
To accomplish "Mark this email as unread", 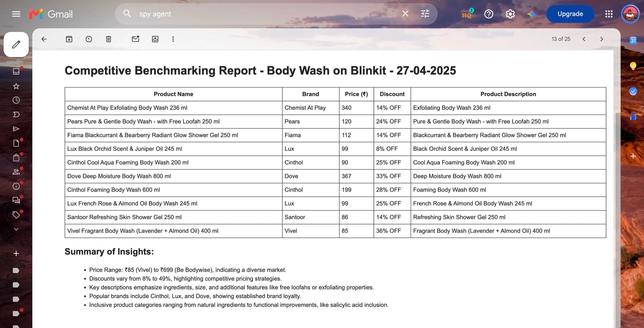I will tap(135, 39).
